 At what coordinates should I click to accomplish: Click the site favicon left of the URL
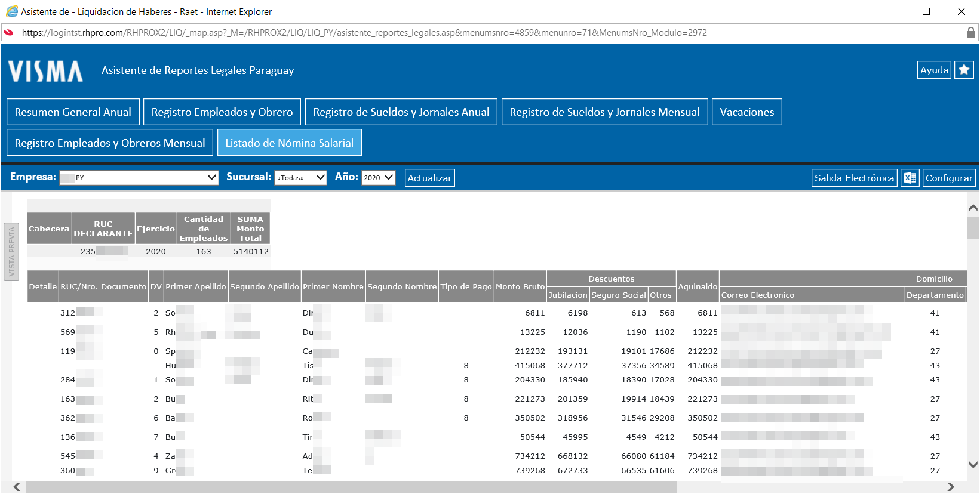point(8,32)
